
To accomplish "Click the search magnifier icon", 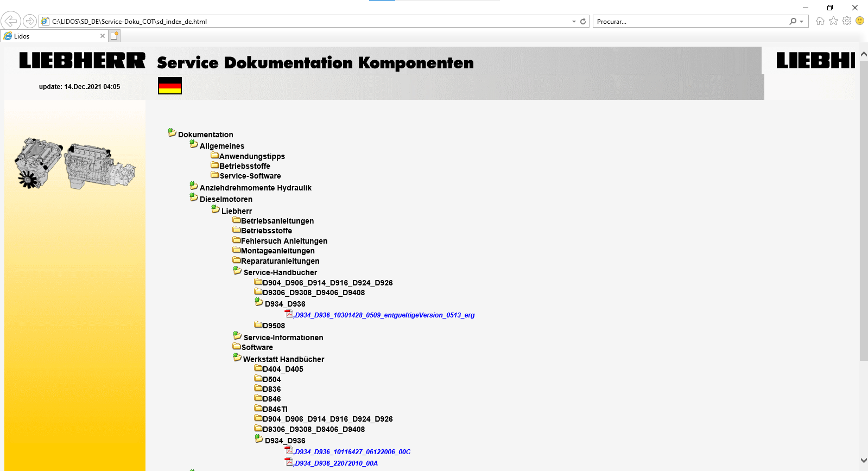I will click(793, 21).
